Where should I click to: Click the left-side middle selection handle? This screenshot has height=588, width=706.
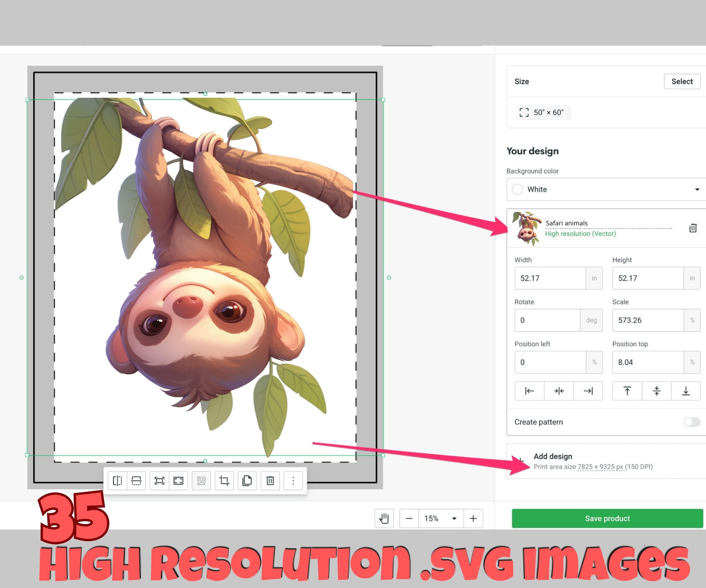pos(21,277)
